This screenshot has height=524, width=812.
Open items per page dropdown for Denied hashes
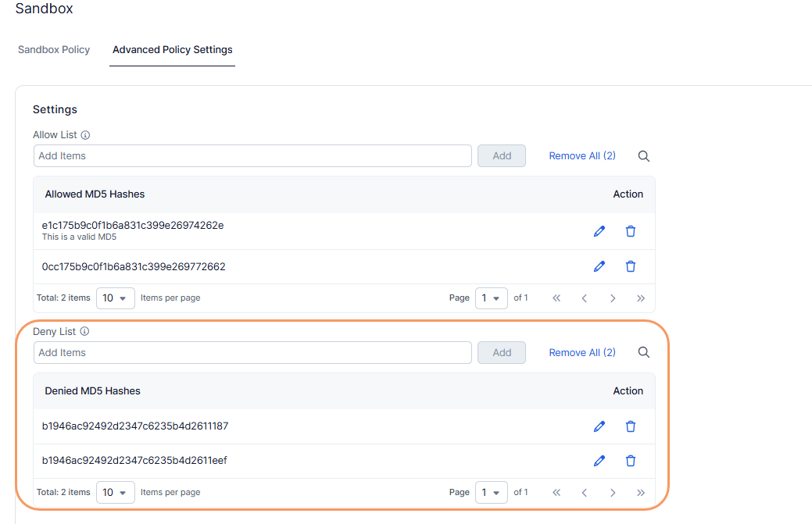pos(116,493)
